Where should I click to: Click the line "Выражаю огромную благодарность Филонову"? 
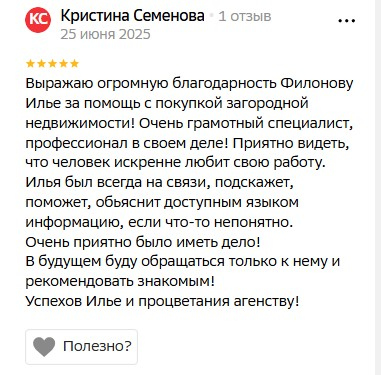tap(189, 84)
